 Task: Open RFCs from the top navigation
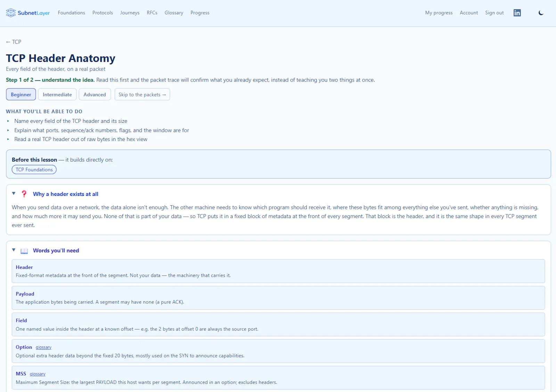click(152, 13)
